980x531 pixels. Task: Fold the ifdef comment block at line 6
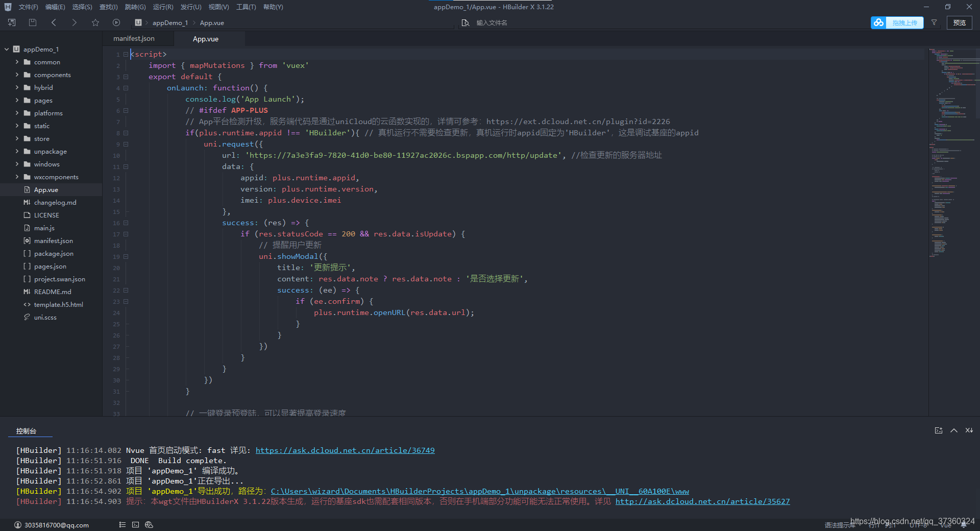[126, 110]
